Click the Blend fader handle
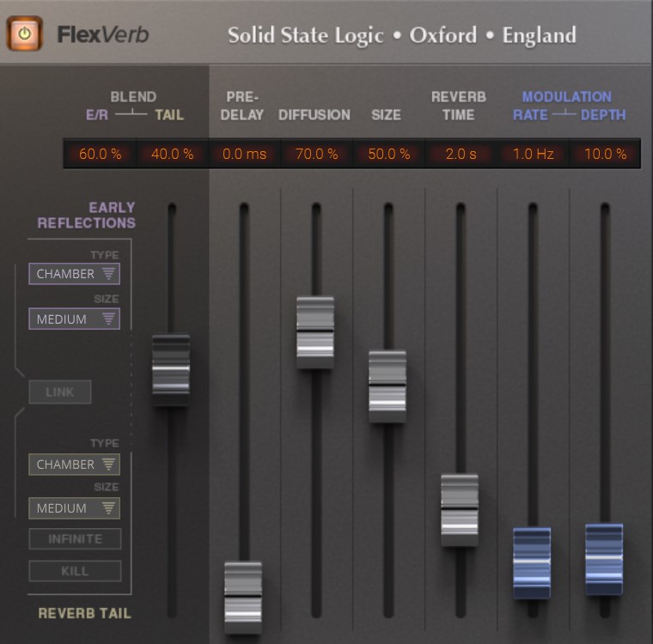 [171, 369]
